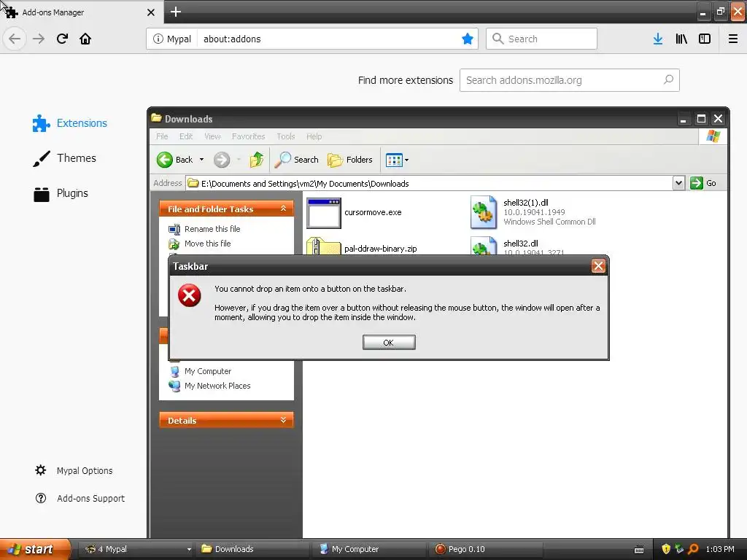The width and height of the screenshot is (747, 560).
Task: Select the shell32(1).dll file
Action: point(533,212)
